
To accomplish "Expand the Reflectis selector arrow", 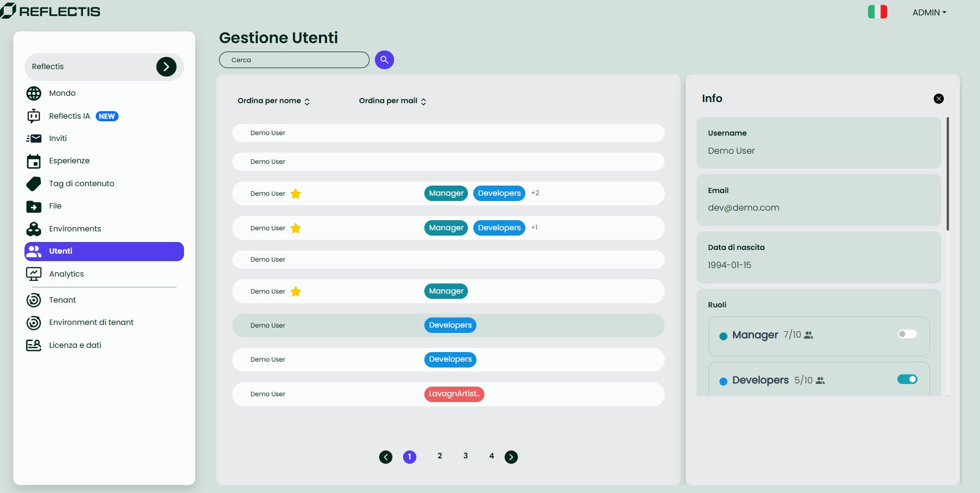I will coord(166,66).
